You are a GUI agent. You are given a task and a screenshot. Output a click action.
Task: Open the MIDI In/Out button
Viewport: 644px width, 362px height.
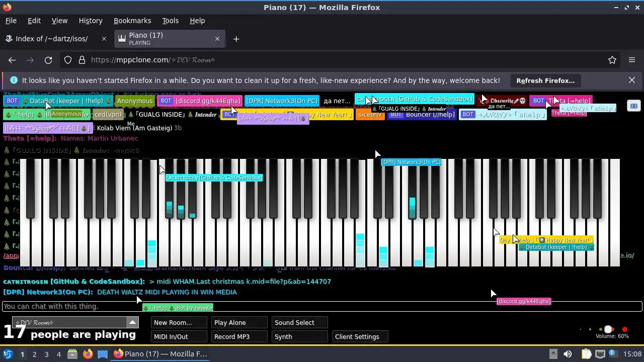coord(179,337)
